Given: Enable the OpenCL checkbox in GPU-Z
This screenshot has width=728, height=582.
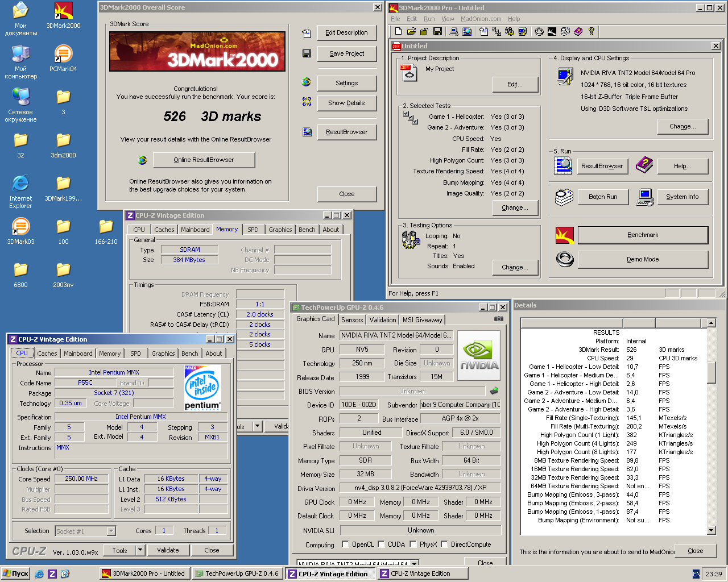Looking at the screenshot, I should pyautogui.click(x=345, y=544).
